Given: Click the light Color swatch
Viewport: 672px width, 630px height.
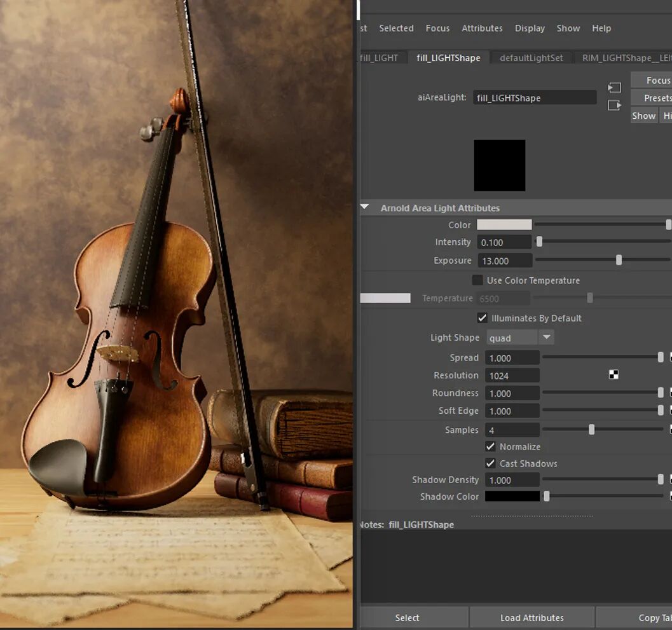Looking at the screenshot, I should 504,224.
